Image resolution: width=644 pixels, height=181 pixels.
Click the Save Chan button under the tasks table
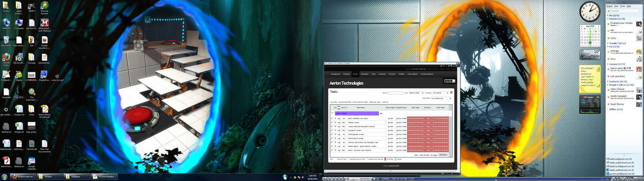pyautogui.click(x=443, y=154)
